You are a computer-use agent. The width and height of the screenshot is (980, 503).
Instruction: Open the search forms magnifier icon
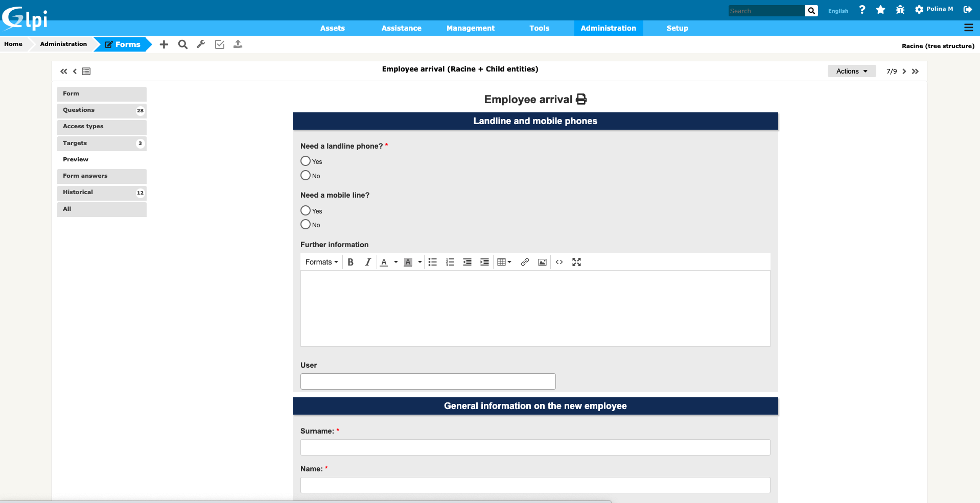point(182,44)
